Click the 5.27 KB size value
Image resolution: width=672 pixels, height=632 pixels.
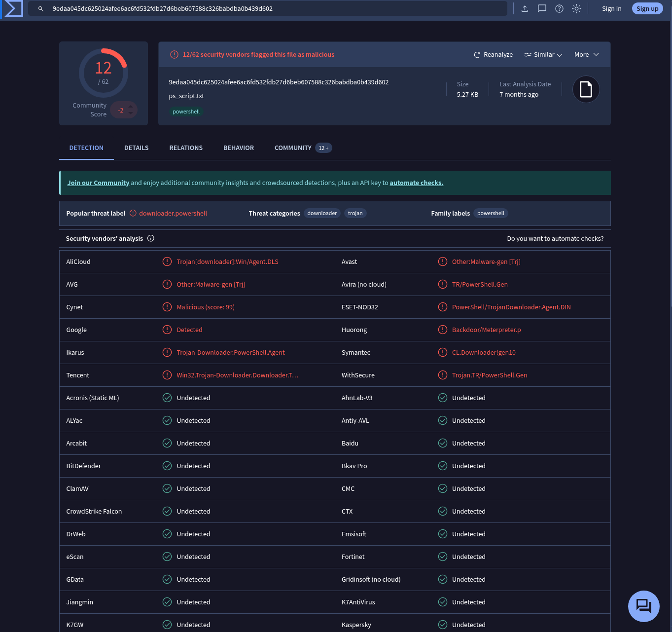(x=467, y=94)
